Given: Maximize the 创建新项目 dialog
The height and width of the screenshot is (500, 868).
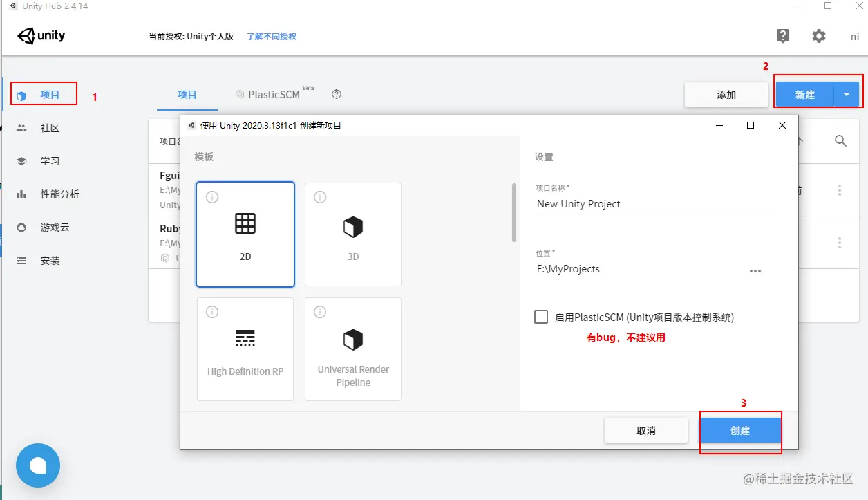Looking at the screenshot, I should point(751,125).
